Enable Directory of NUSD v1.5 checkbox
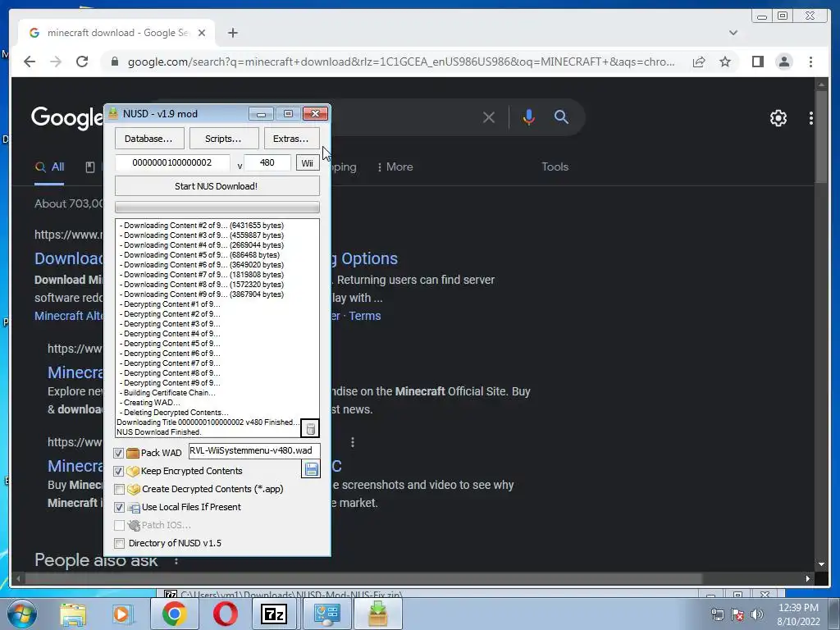This screenshot has width=840, height=630. tap(119, 543)
